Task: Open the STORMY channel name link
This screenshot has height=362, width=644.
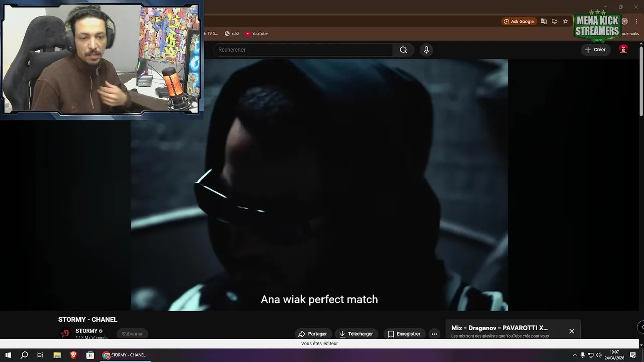Action: tap(87, 331)
